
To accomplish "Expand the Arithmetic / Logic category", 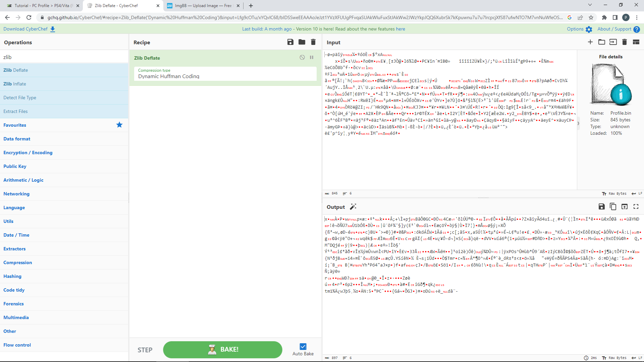I will point(64,180).
